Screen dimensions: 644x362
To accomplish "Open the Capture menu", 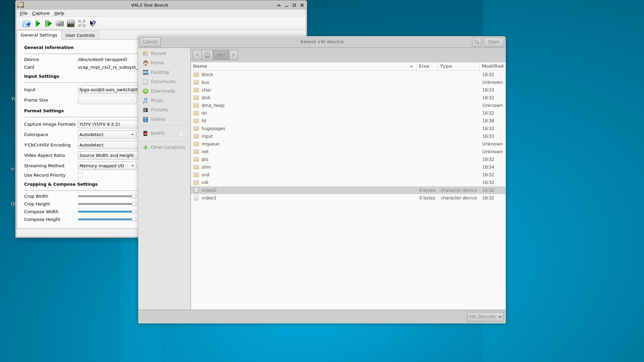I will 41,13.
